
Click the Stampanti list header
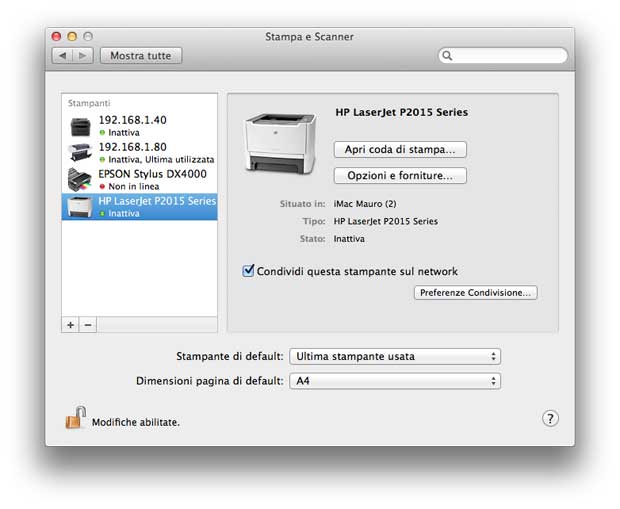click(89, 103)
